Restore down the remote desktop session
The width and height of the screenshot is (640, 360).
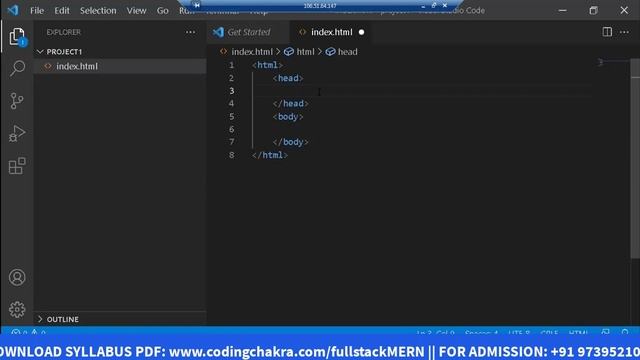click(434, 5)
